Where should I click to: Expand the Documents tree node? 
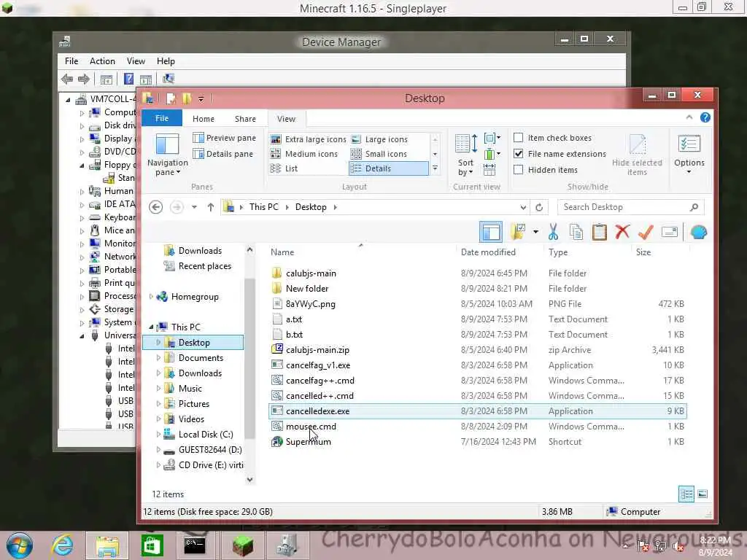pos(158,358)
